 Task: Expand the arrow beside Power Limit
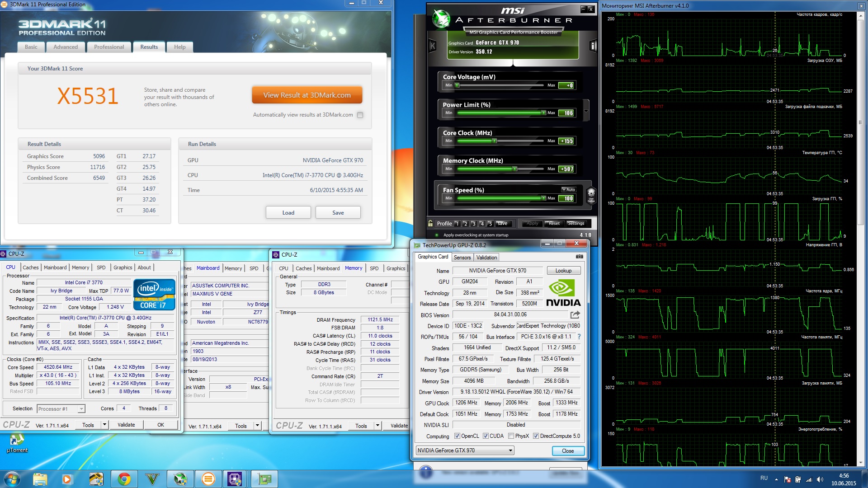[x=586, y=111]
